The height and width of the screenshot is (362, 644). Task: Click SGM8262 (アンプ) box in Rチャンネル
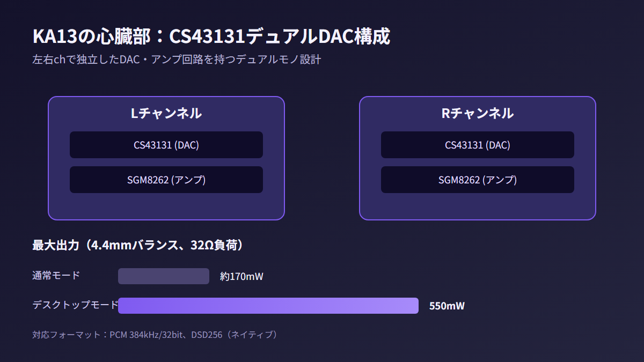(x=478, y=180)
